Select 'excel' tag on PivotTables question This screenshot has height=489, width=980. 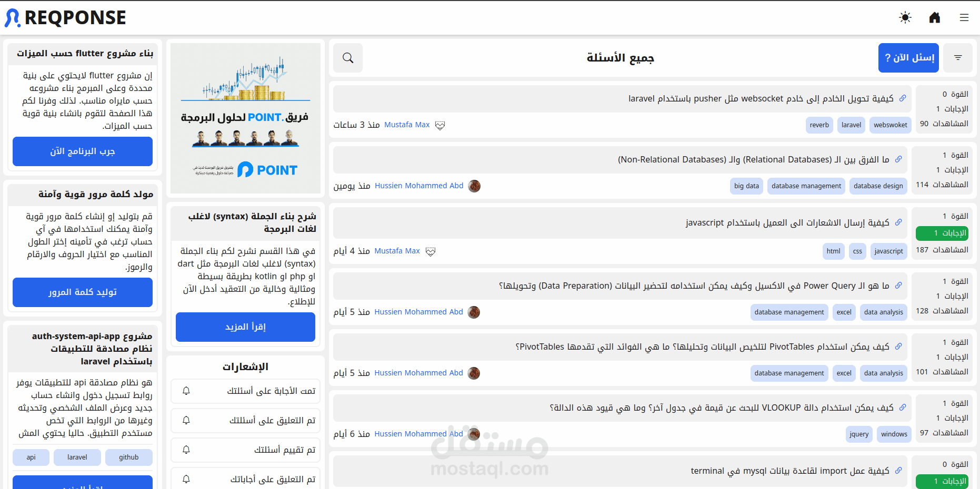[844, 373]
